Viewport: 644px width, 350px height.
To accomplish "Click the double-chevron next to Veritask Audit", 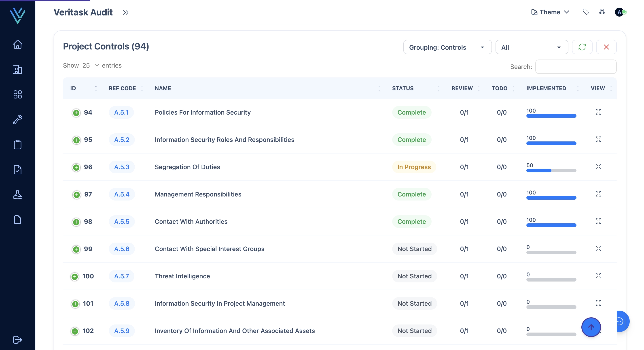I will tap(126, 12).
